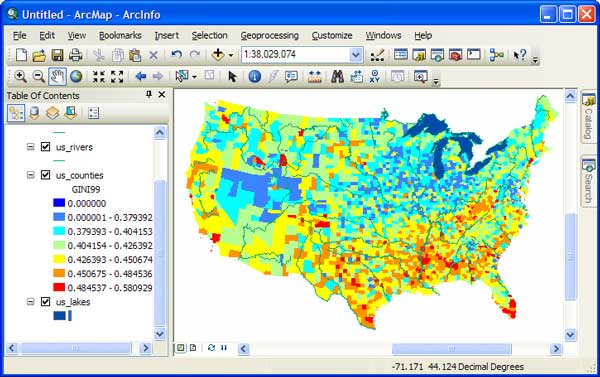Switch to Data View button

click(181, 348)
